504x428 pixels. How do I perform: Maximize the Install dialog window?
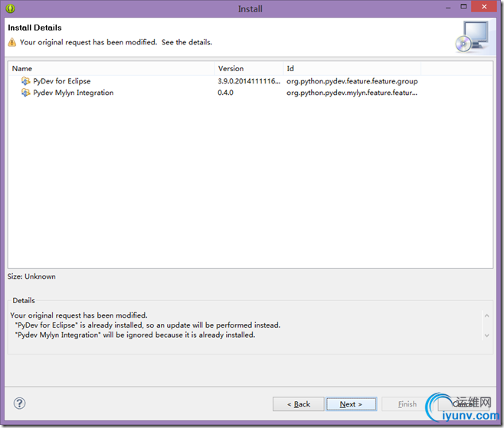pos(463,6)
